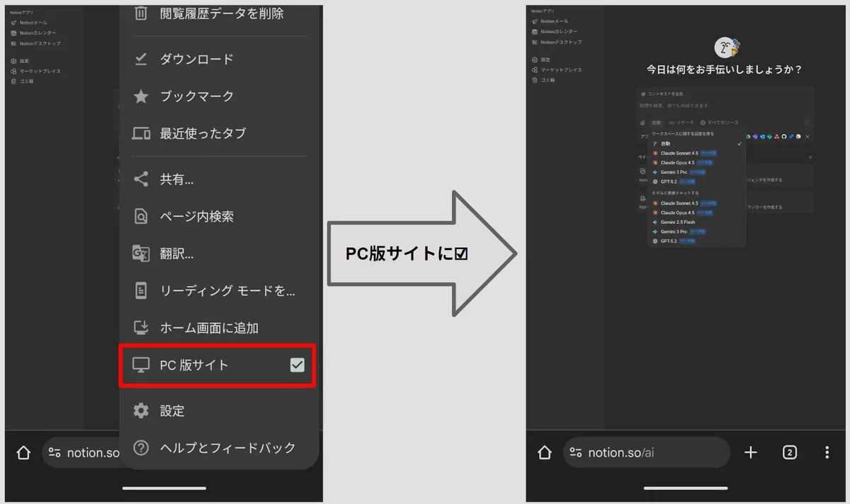Tap the home icon in left screenshot toolbar
The width and height of the screenshot is (850, 504).
pos(23,453)
